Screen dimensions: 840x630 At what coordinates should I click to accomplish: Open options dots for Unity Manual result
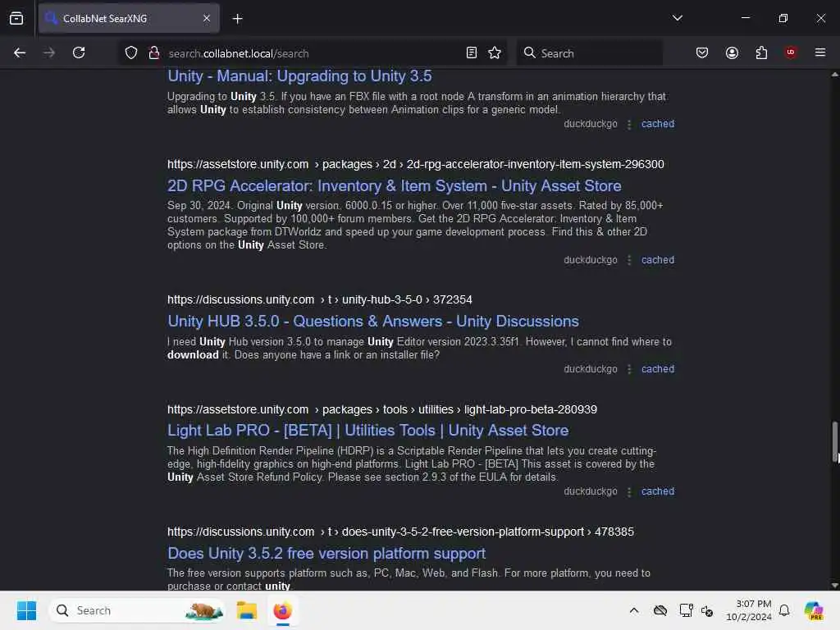629,125
